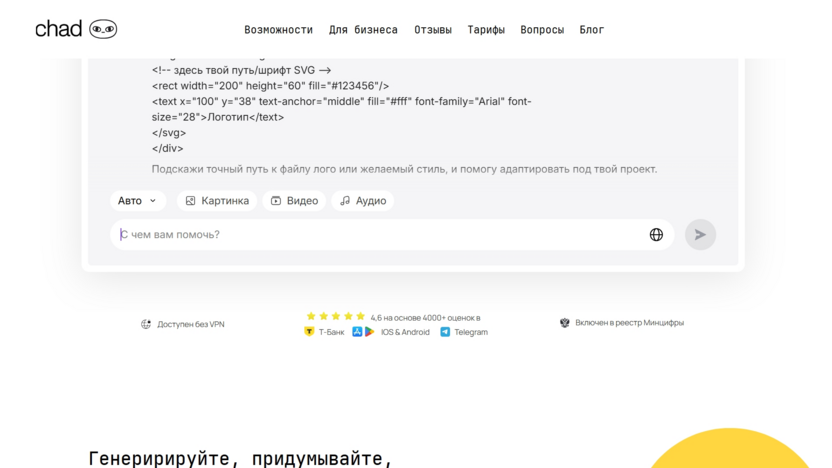
Task: Click the Google Play icon
Action: 370,332
